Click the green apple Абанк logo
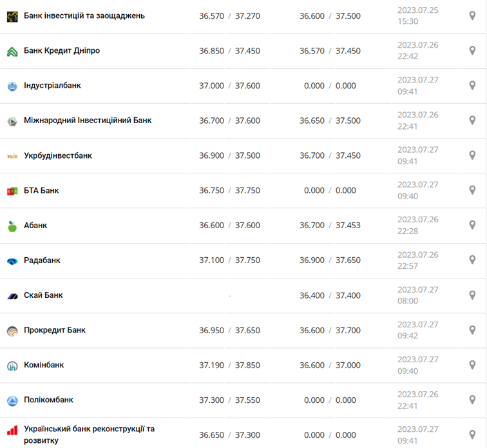This screenshot has height=448, width=487. click(12, 226)
